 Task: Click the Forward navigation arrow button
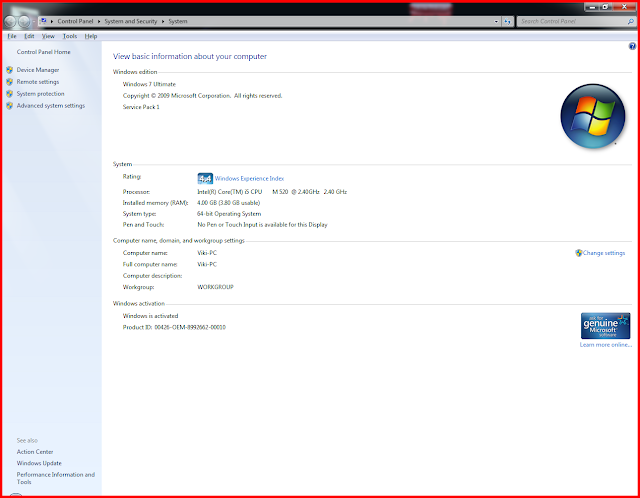point(24,21)
